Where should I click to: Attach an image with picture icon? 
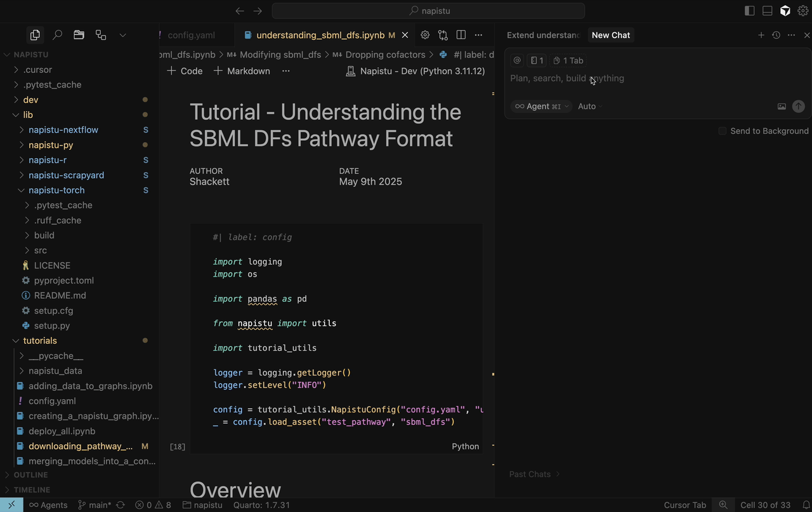point(782,107)
